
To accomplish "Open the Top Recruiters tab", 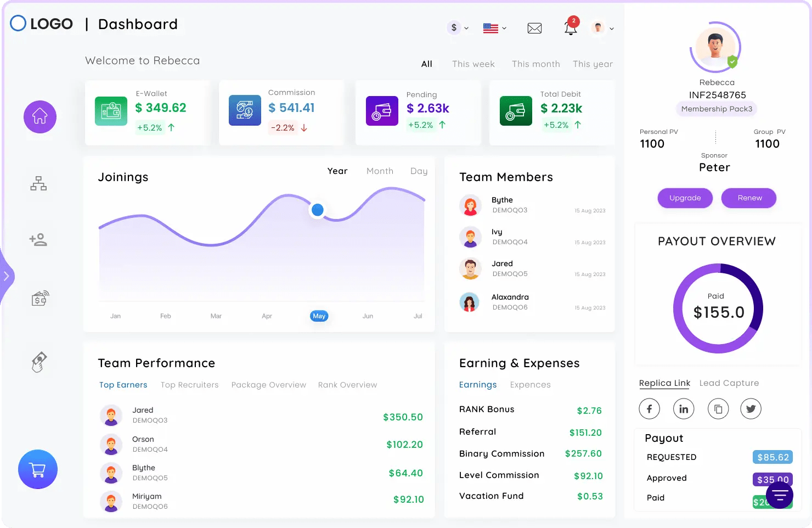I will [x=189, y=385].
